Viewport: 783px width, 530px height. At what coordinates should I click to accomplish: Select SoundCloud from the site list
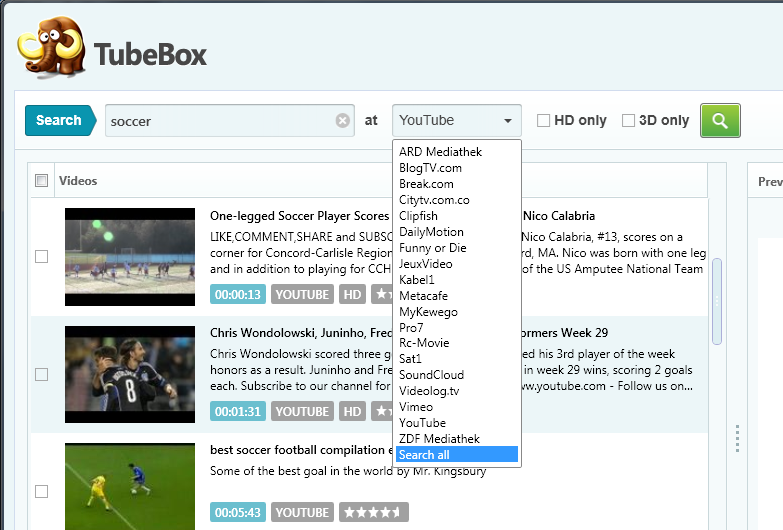(431, 375)
